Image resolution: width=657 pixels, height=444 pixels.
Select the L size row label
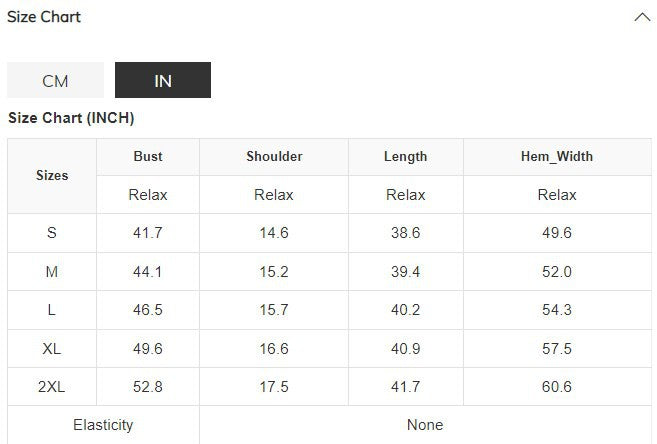coord(52,310)
